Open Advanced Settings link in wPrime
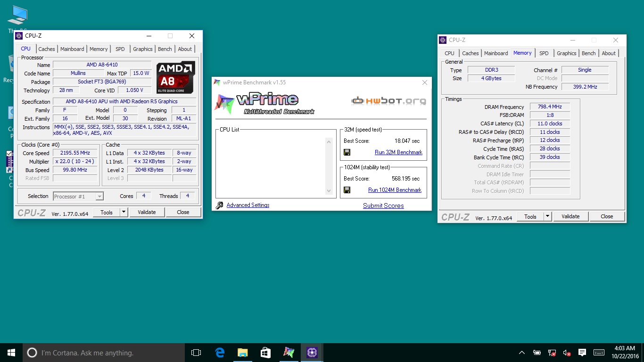Screen dimensions: 644x362 click(248, 205)
